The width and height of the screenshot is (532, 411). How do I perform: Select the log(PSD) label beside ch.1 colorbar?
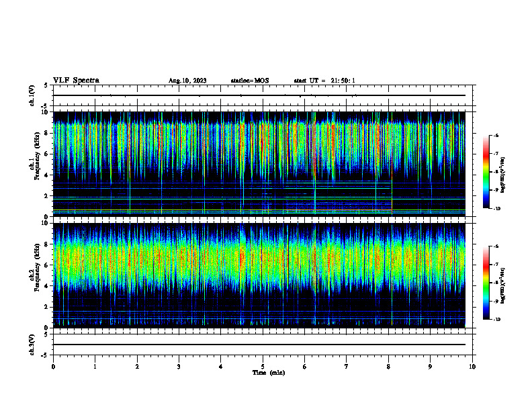click(503, 175)
